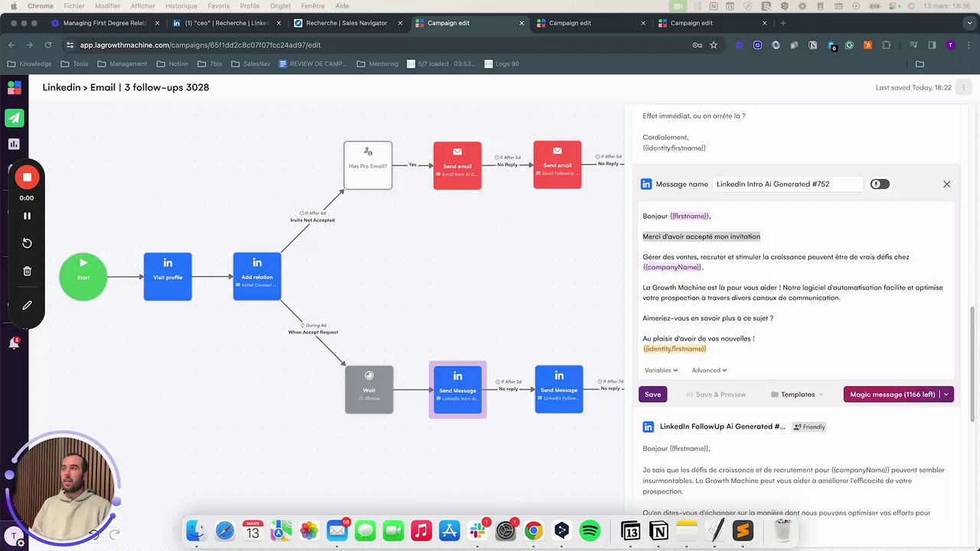Open the analytics bar-chart sidebar icon
Viewport: 980px width, 551px height.
pyautogui.click(x=14, y=144)
